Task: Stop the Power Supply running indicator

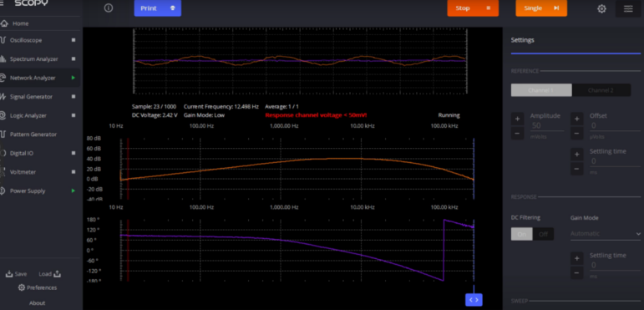Action: (74, 191)
